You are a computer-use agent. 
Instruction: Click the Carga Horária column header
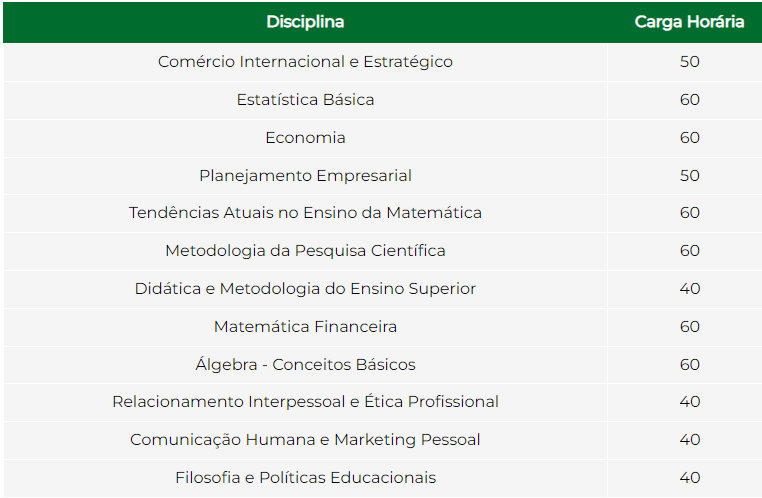tap(689, 22)
